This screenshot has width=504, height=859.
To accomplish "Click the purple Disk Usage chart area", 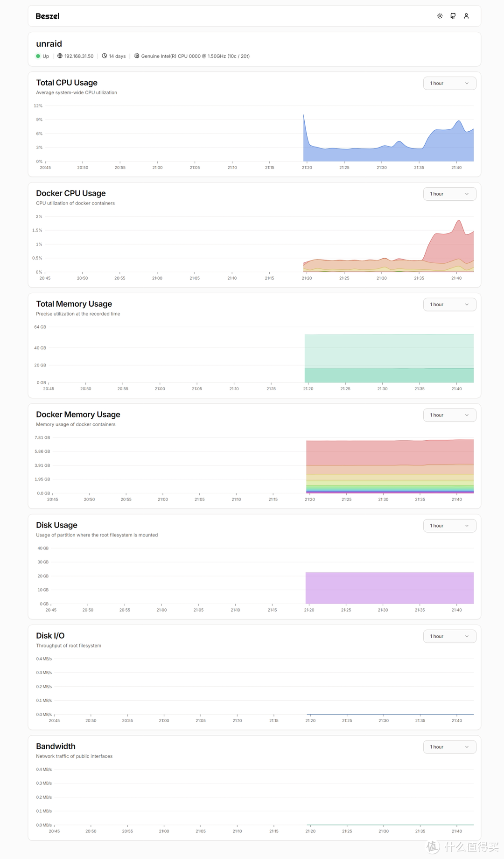I will (390, 588).
